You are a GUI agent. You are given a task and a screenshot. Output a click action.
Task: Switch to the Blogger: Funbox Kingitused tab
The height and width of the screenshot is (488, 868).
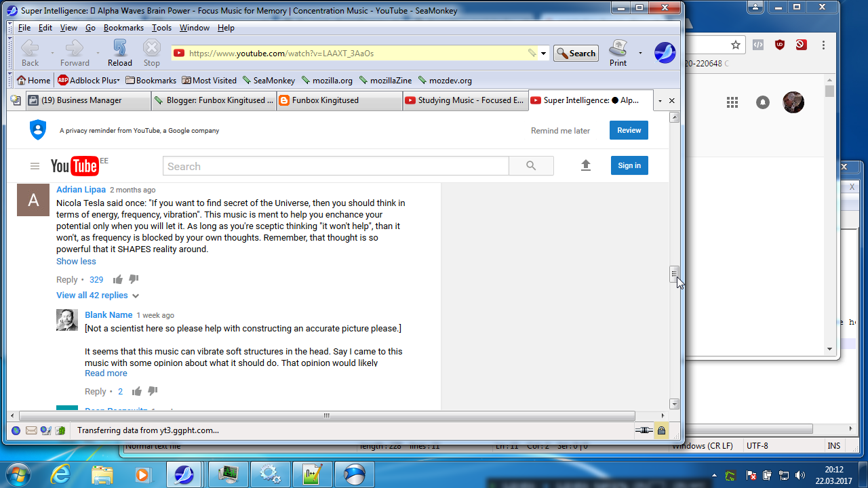(x=214, y=100)
